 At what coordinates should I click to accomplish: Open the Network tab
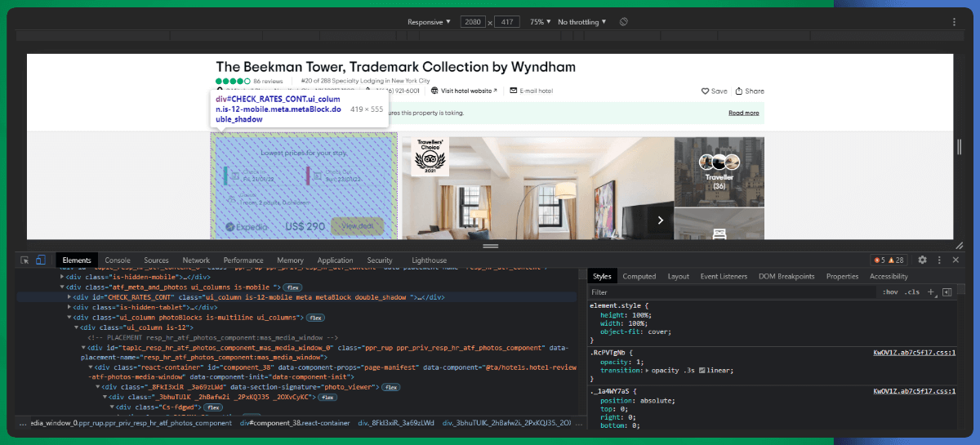196,260
